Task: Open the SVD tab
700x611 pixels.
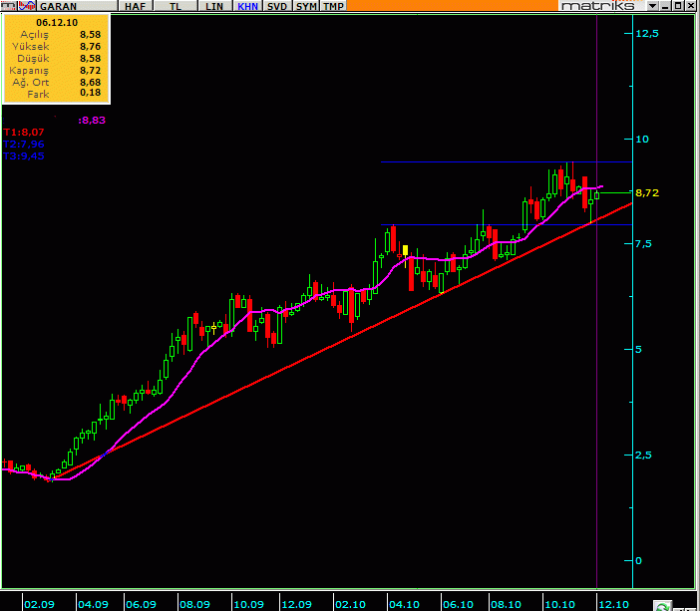Action: pyautogui.click(x=278, y=6)
